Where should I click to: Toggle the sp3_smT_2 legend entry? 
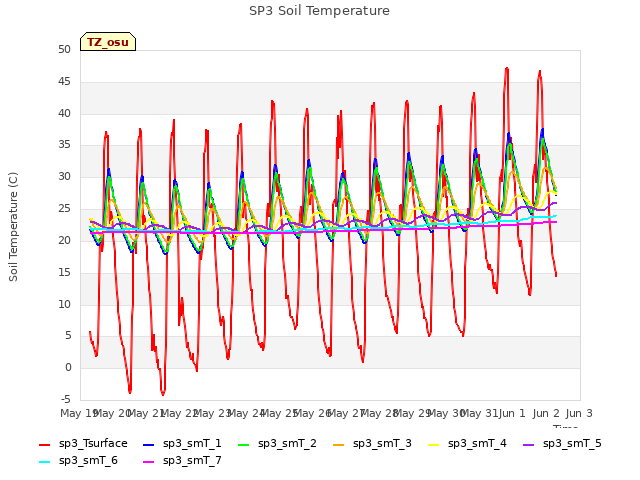[x=278, y=444]
